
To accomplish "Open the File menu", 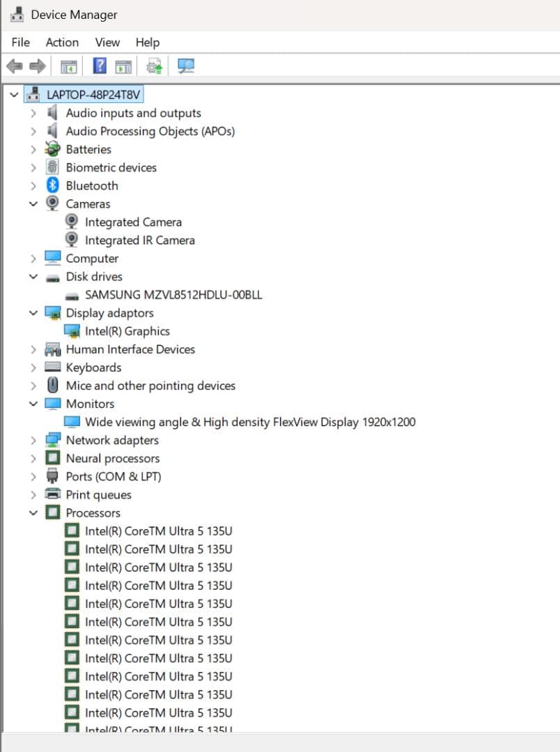I will click(x=21, y=42).
